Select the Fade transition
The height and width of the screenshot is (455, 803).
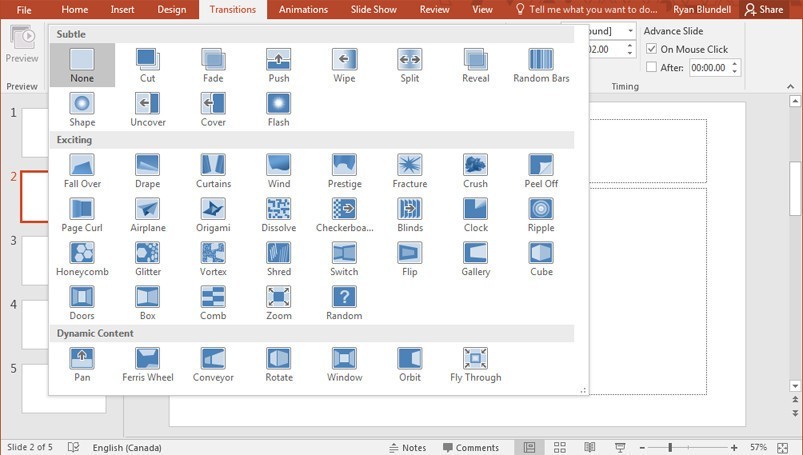213,66
